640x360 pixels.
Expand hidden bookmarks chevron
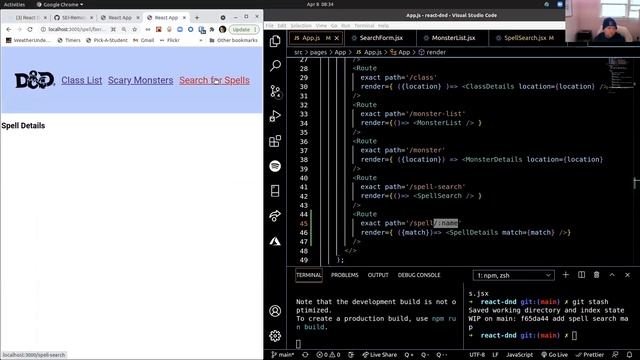coord(200,40)
